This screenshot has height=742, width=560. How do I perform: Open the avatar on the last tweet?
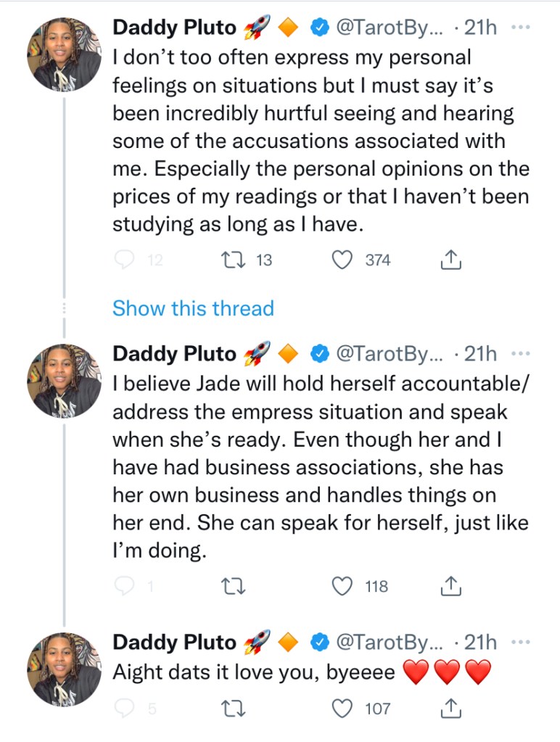pyautogui.click(x=64, y=669)
